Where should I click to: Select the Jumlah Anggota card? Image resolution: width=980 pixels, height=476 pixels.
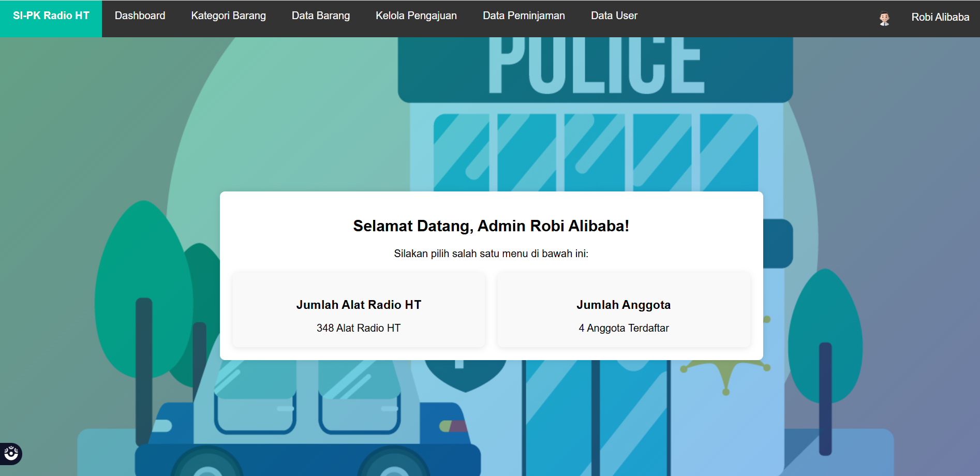coord(623,309)
